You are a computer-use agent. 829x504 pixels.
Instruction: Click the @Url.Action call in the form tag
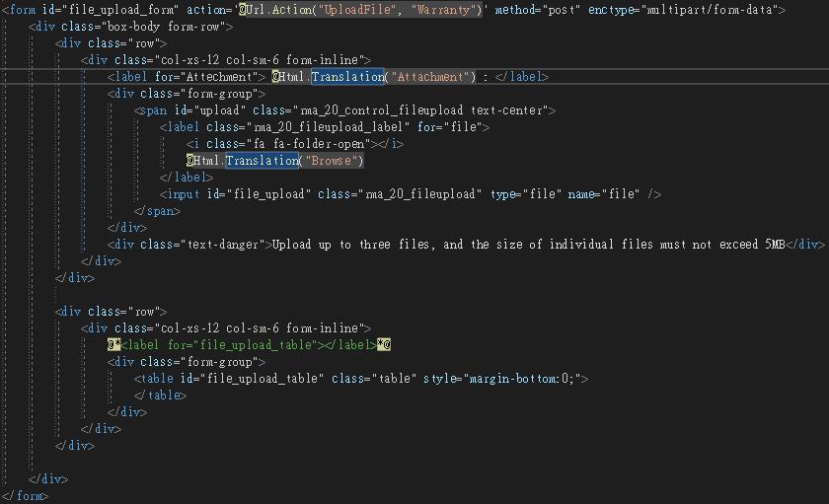point(360,10)
